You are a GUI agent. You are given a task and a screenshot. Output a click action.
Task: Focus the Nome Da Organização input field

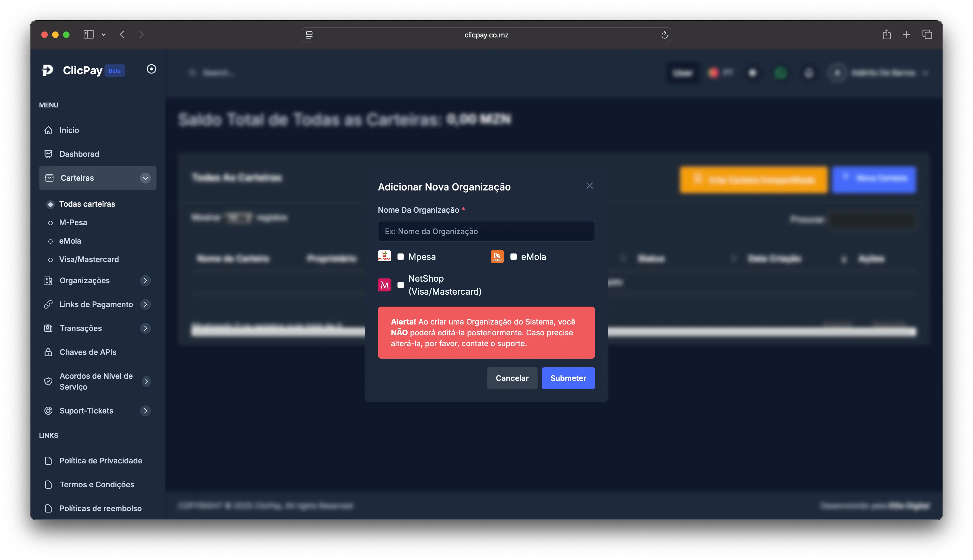coord(486,231)
